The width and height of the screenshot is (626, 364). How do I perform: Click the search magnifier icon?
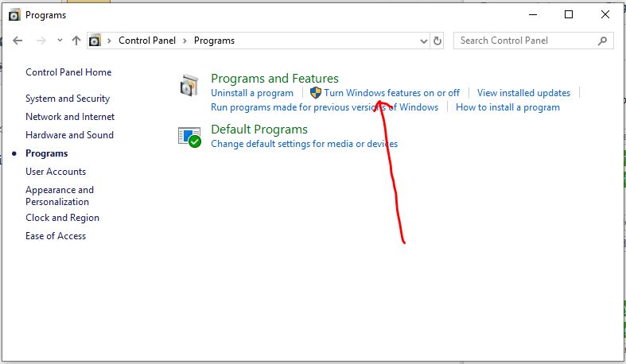602,41
